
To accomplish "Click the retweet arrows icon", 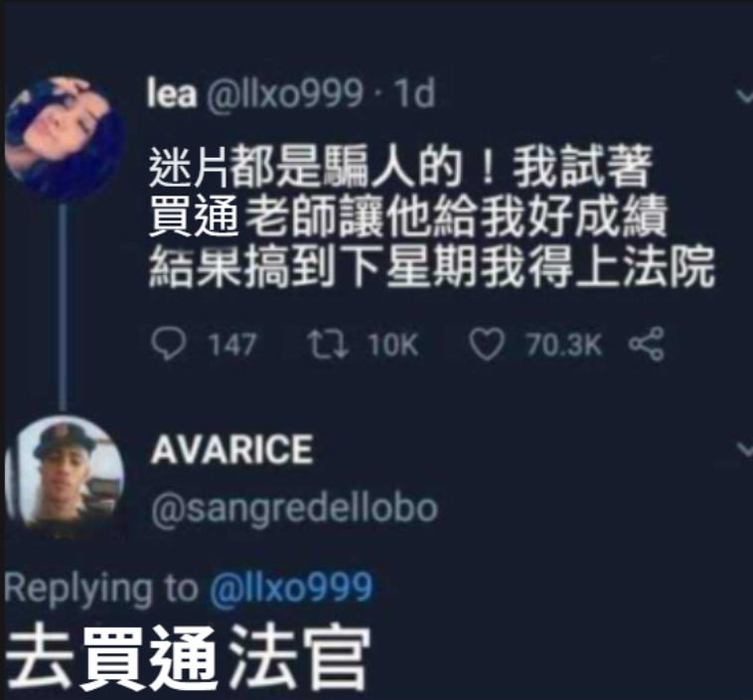I will (328, 344).
